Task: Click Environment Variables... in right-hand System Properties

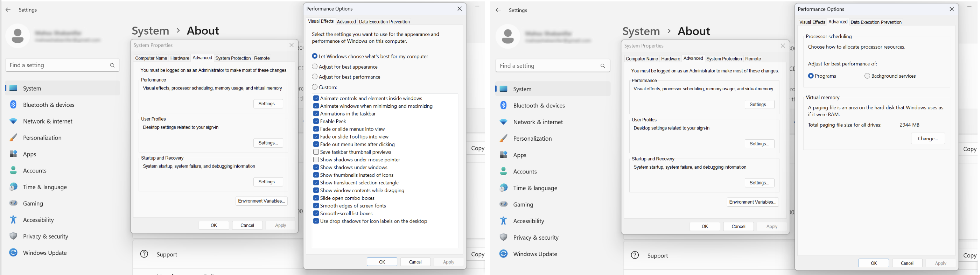Action: point(752,202)
